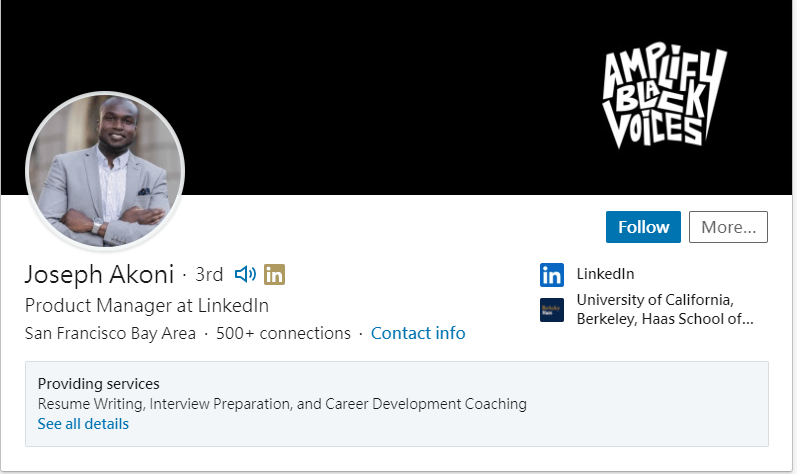Click the gold LinkedIn Premium badge icon
Image resolution: width=797 pixels, height=474 pixels.
click(x=275, y=274)
